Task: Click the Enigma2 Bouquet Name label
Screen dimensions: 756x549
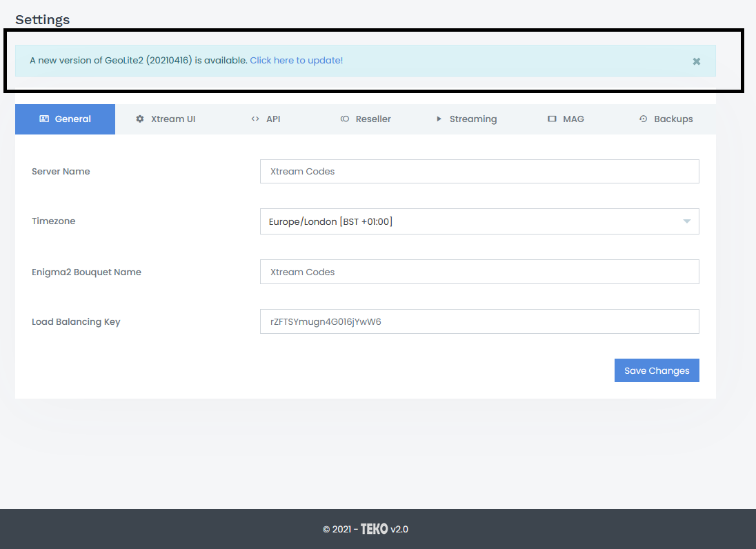Action: 86,272
